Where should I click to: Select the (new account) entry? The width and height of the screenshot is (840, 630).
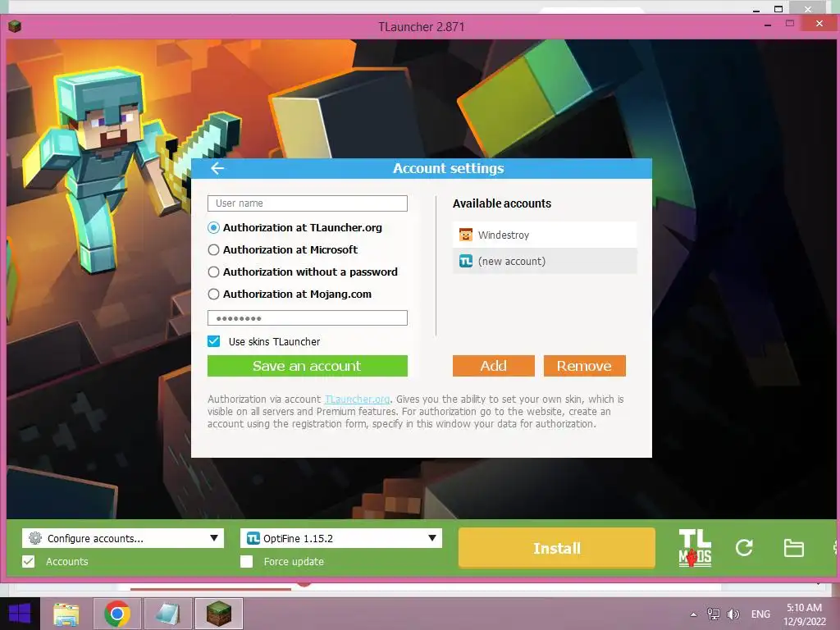pyautogui.click(x=545, y=261)
